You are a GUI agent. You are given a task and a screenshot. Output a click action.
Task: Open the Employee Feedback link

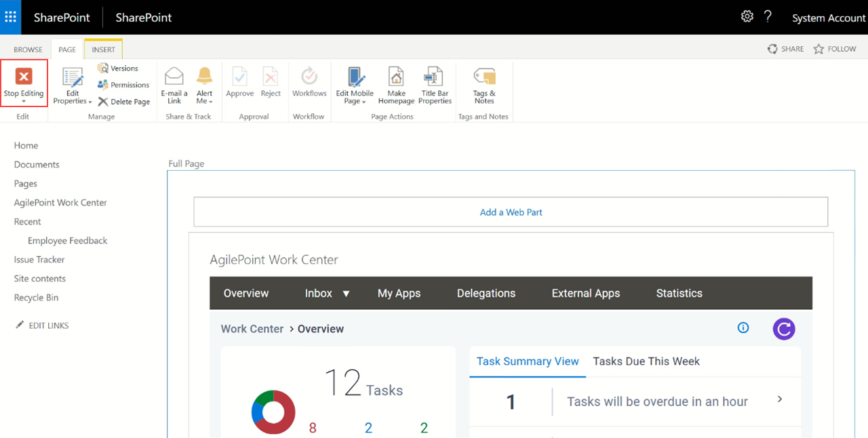pyautogui.click(x=68, y=241)
